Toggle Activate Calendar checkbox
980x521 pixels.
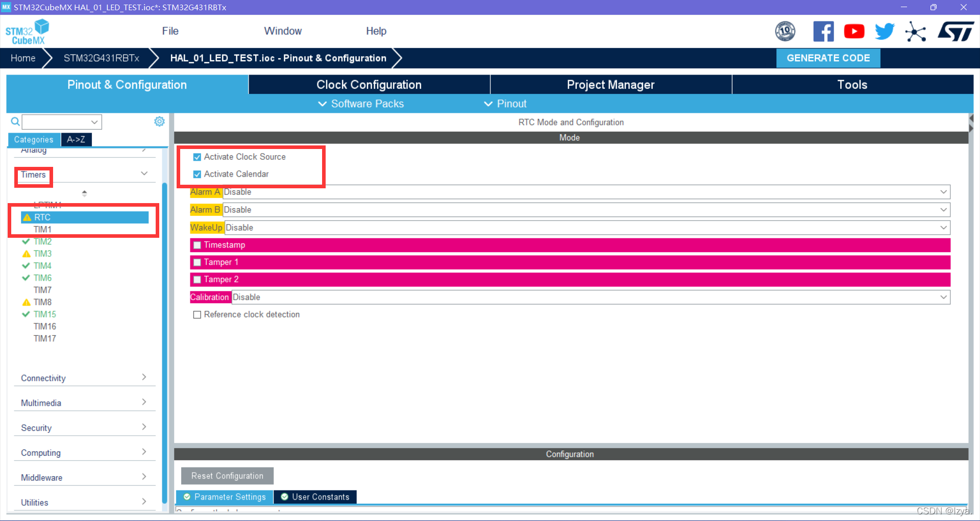tap(197, 175)
